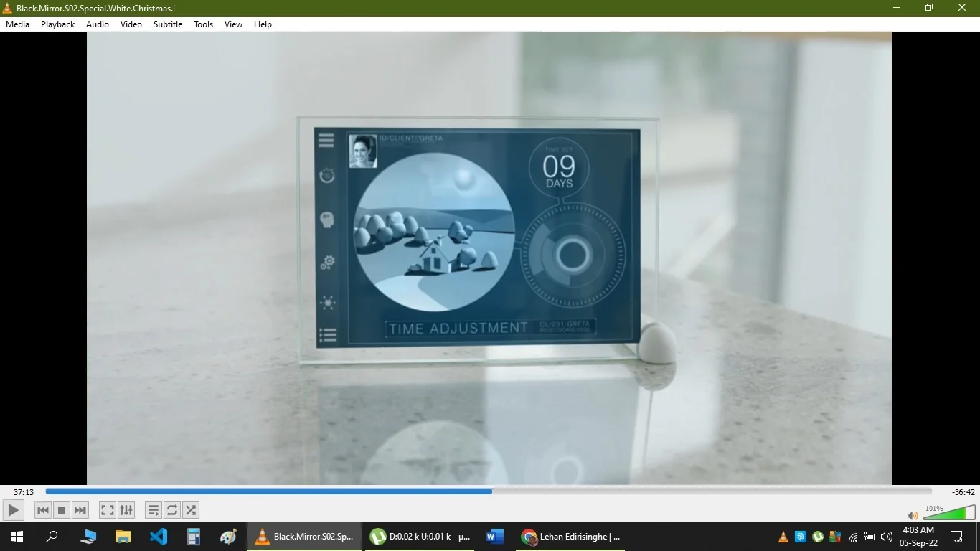This screenshot has width=980, height=551.
Task: Open the Video menu
Action: coord(131,24)
